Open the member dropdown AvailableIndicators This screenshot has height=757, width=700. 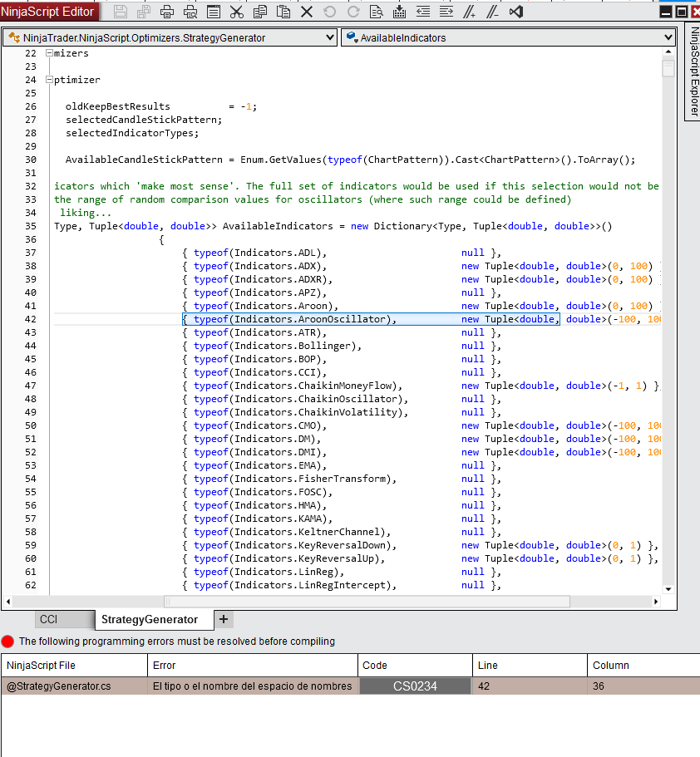(x=508, y=37)
